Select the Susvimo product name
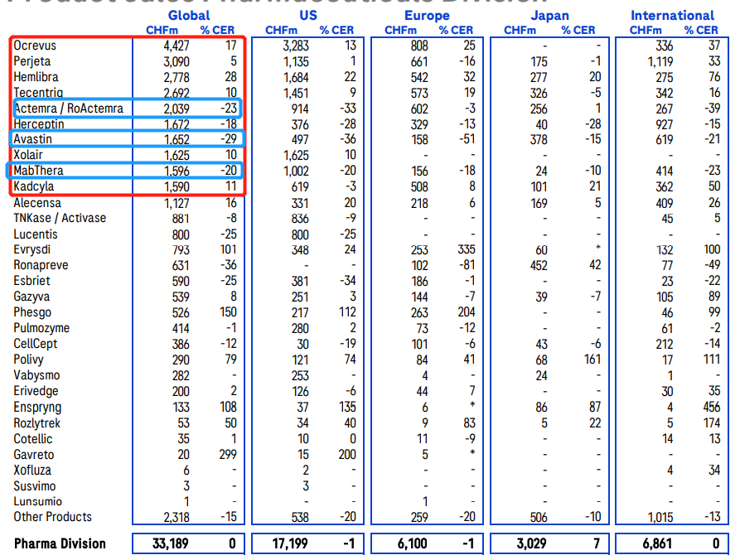This screenshot has width=740, height=560. click(35, 486)
